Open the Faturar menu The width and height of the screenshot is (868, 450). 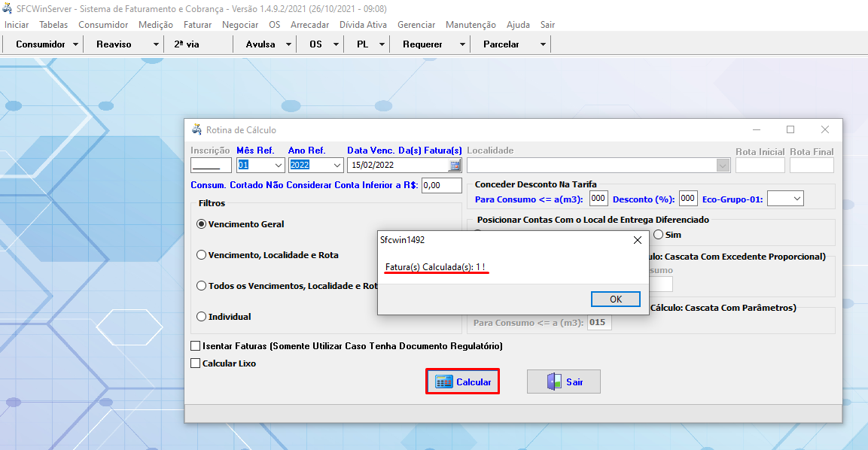coord(197,25)
